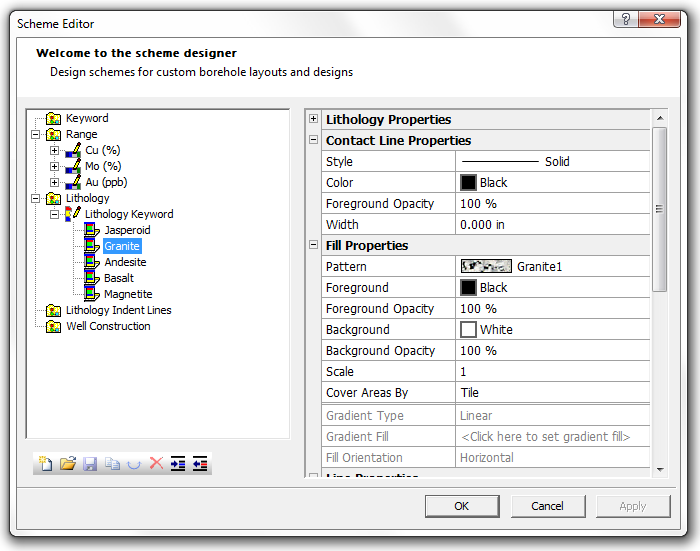700x551 pixels.
Task: Collapse the Contact Line Properties section
Action: point(314,140)
